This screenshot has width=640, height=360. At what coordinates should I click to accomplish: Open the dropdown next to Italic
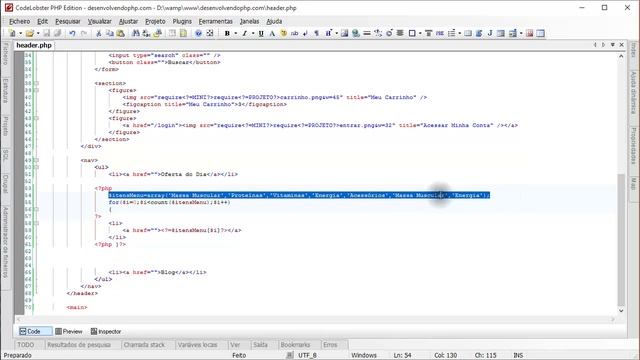(x=253, y=33)
